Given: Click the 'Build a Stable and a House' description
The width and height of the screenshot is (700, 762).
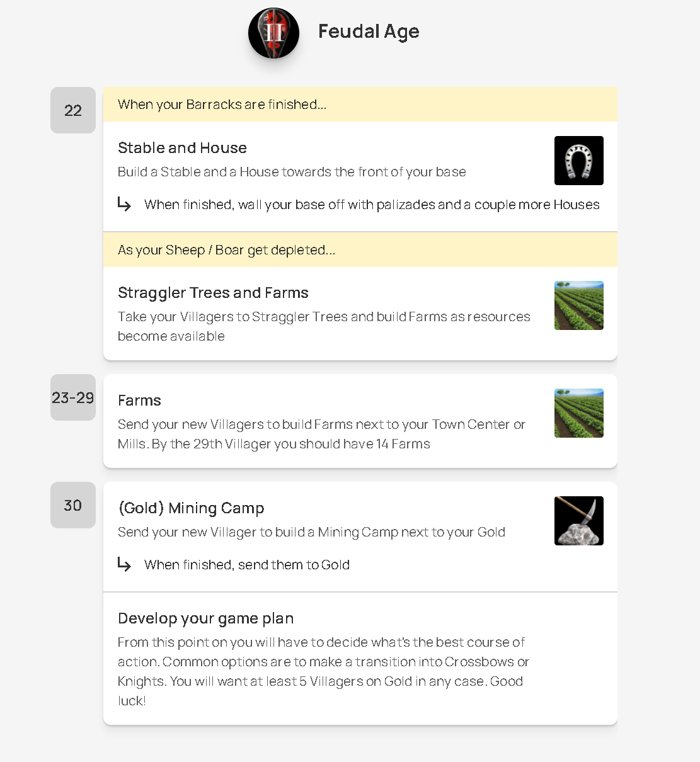Looking at the screenshot, I should [292, 172].
